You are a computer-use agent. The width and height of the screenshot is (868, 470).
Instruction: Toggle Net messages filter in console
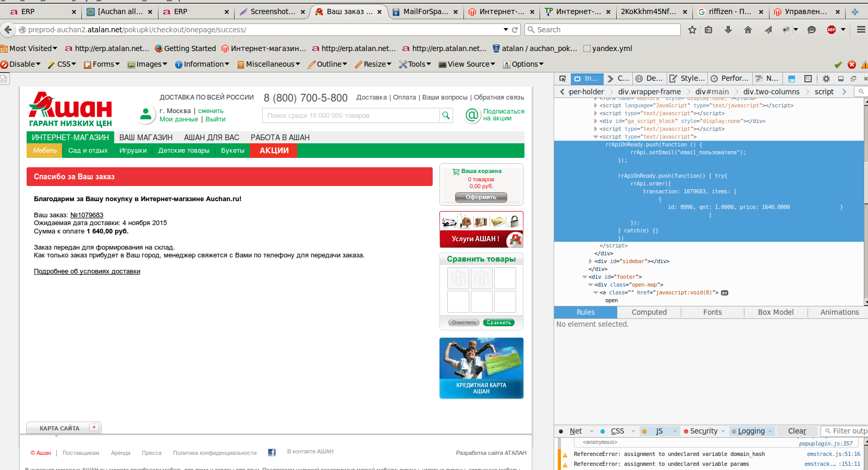[576, 431]
